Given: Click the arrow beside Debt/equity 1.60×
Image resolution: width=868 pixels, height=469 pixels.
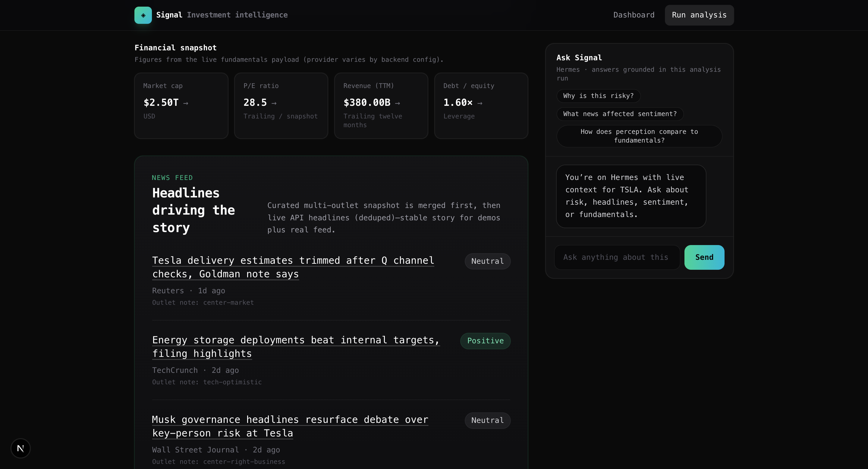Looking at the screenshot, I should (480, 103).
